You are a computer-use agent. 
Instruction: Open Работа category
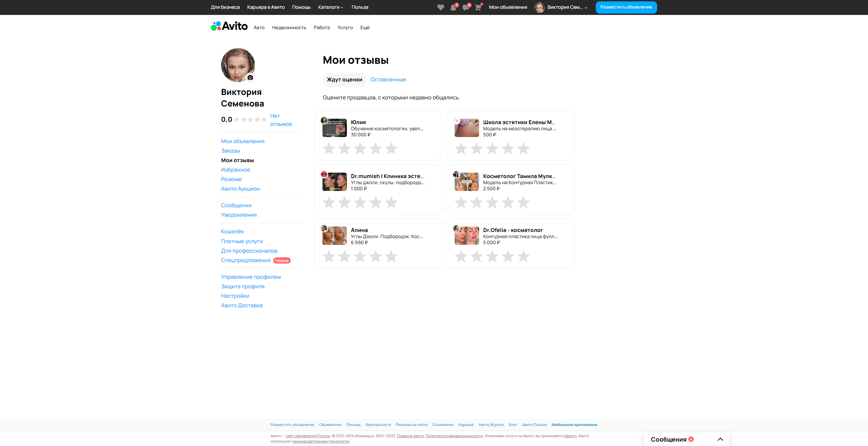point(322,27)
